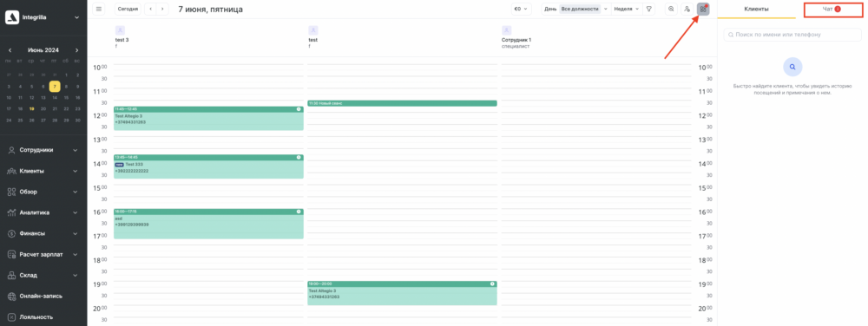This screenshot has width=868, height=326.
Task: Click the client search field
Action: 792,35
